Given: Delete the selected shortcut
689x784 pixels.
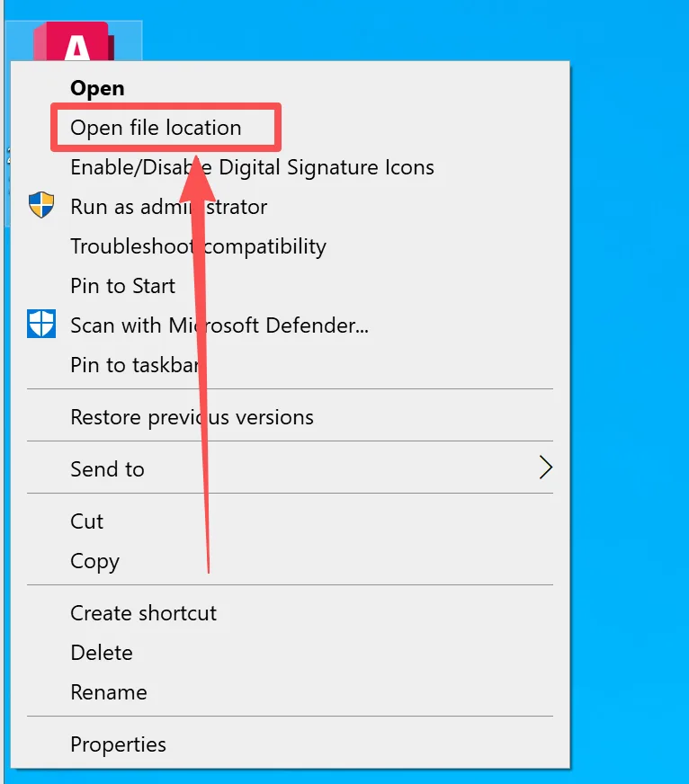Looking at the screenshot, I should pos(101,653).
